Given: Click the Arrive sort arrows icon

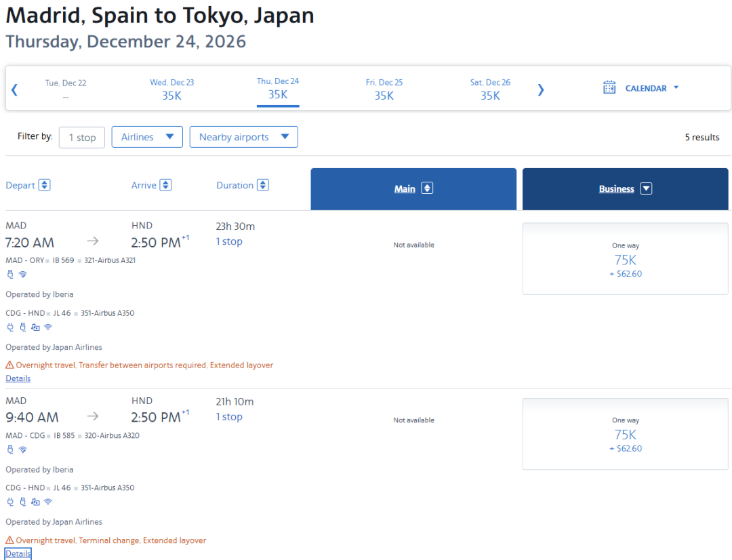Looking at the screenshot, I should 166,185.
